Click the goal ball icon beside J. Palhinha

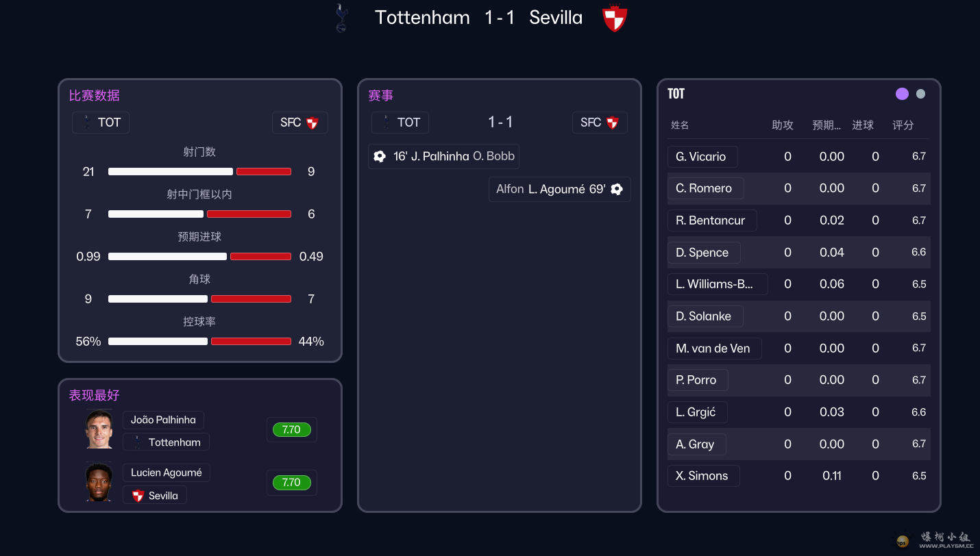click(x=380, y=156)
